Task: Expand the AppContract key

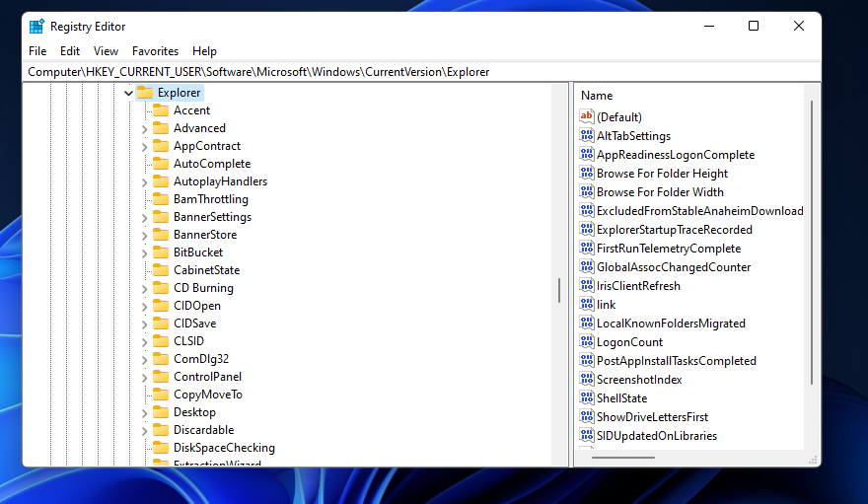Action: (x=144, y=147)
